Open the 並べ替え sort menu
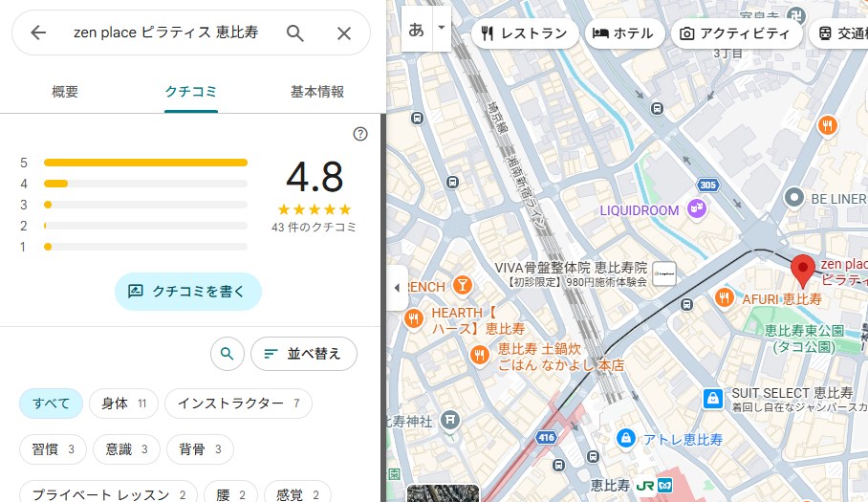Viewport: 868px width, 502px height. pos(303,354)
